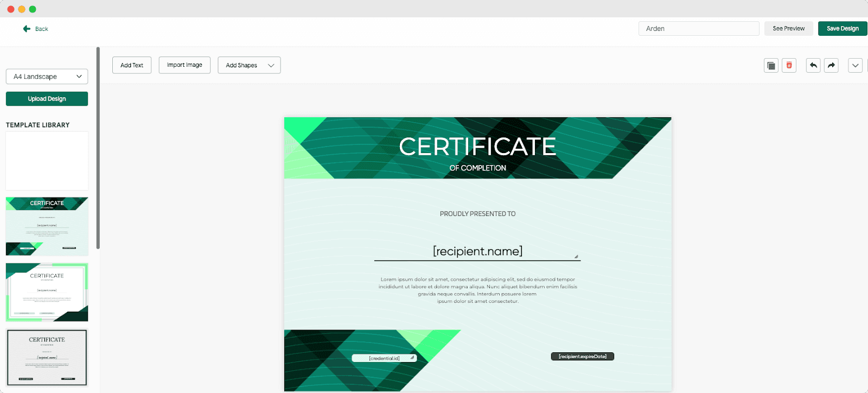Expand the chevron-down toolbar options

tap(855, 66)
